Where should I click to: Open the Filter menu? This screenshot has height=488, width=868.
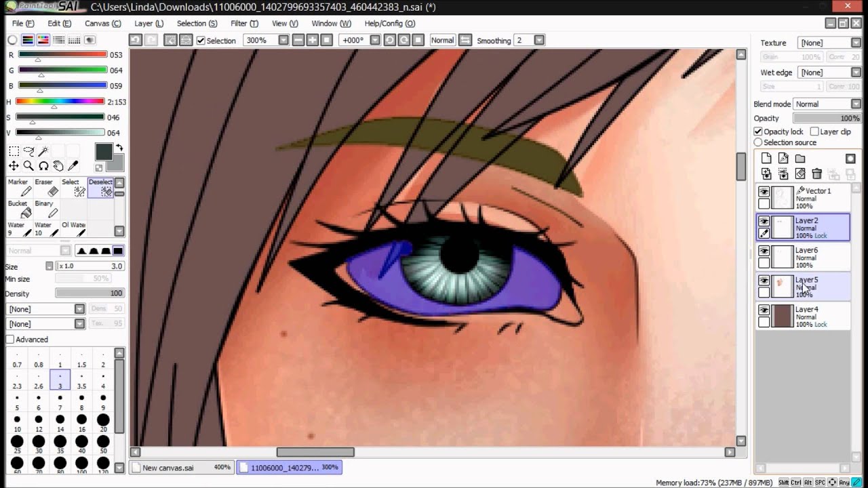click(x=244, y=23)
